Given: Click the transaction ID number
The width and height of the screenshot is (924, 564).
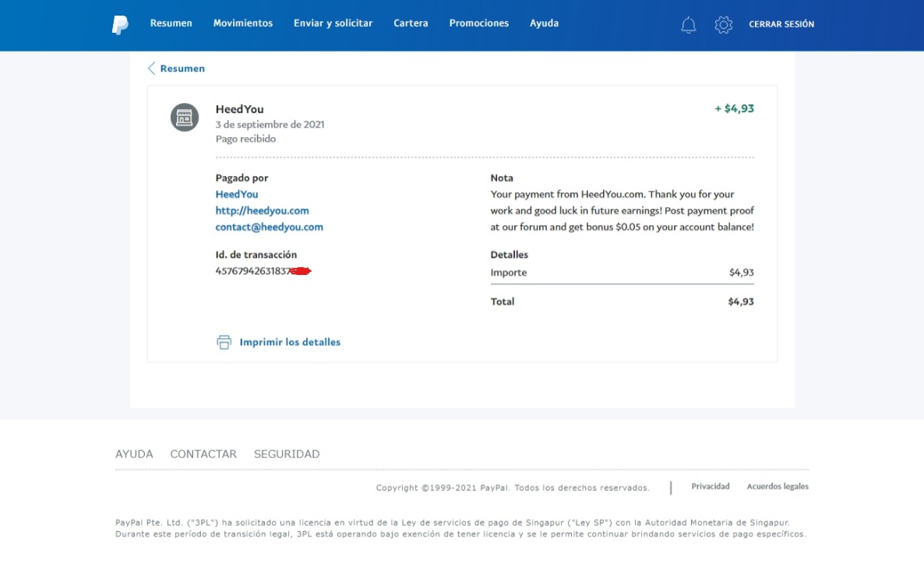Looking at the screenshot, I should [263, 271].
